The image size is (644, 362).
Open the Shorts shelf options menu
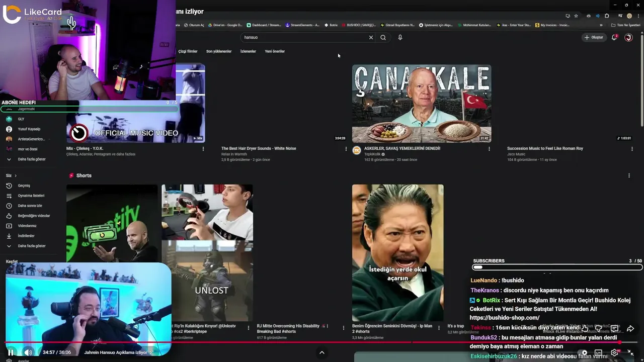click(x=629, y=175)
